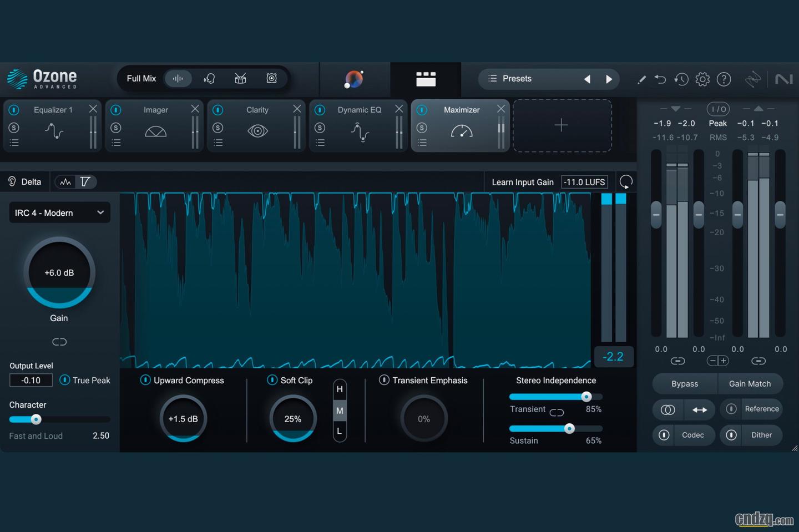Open the undo history clock icon
Viewport: 799px width, 532px height.
point(681,79)
